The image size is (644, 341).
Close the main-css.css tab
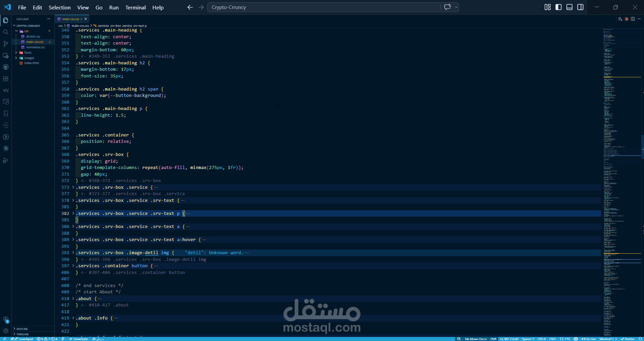pos(86,19)
